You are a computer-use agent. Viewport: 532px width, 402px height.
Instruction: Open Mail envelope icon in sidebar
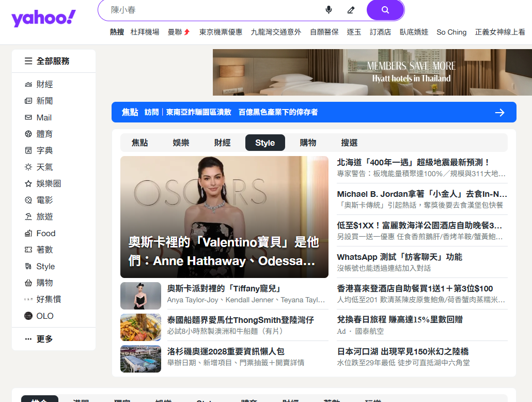(28, 117)
